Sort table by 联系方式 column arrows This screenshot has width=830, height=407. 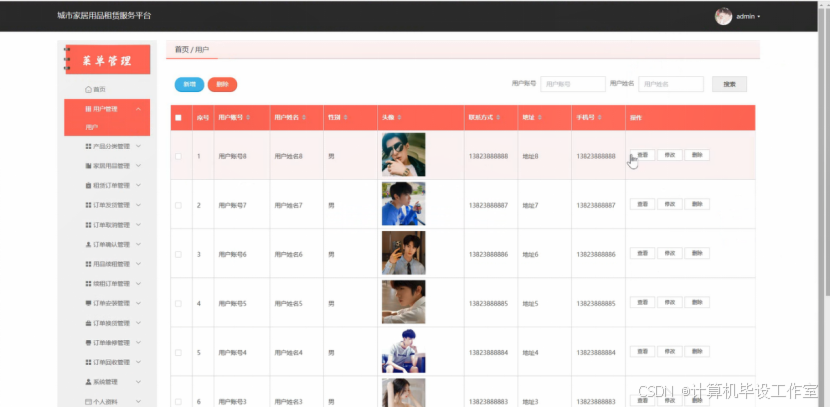[498, 117]
